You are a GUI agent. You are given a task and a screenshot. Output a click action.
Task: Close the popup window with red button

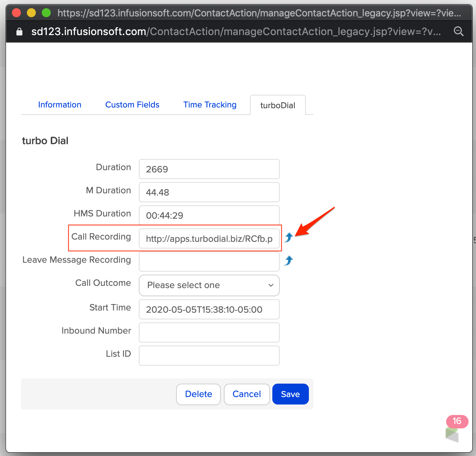[x=16, y=13]
